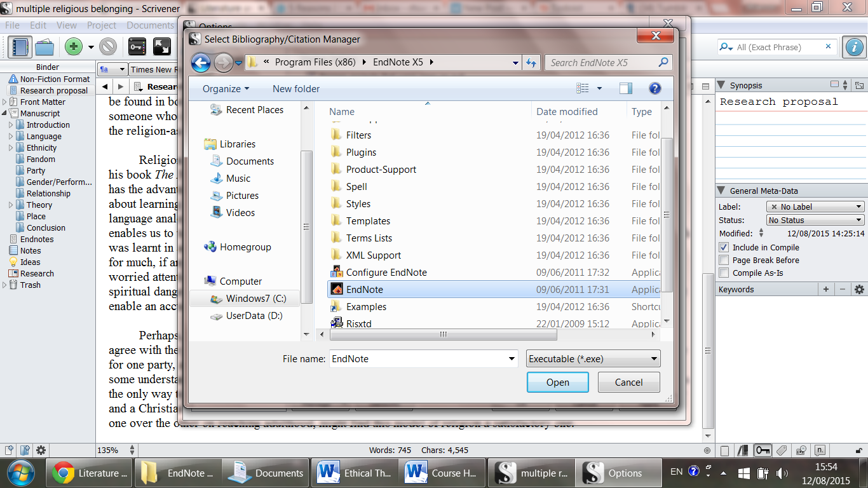Enable Page Break Before checkbox
This screenshot has width=868, height=488.
pos(724,260)
